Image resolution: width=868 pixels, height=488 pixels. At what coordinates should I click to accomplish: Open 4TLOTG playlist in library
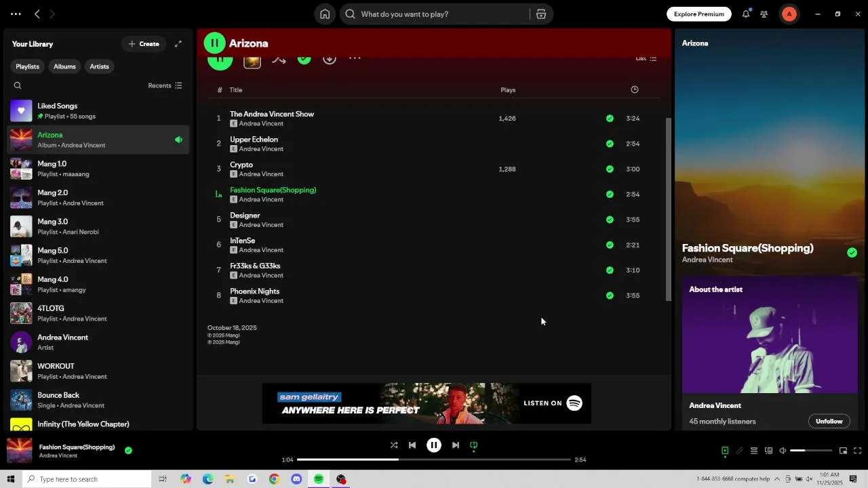(x=99, y=313)
